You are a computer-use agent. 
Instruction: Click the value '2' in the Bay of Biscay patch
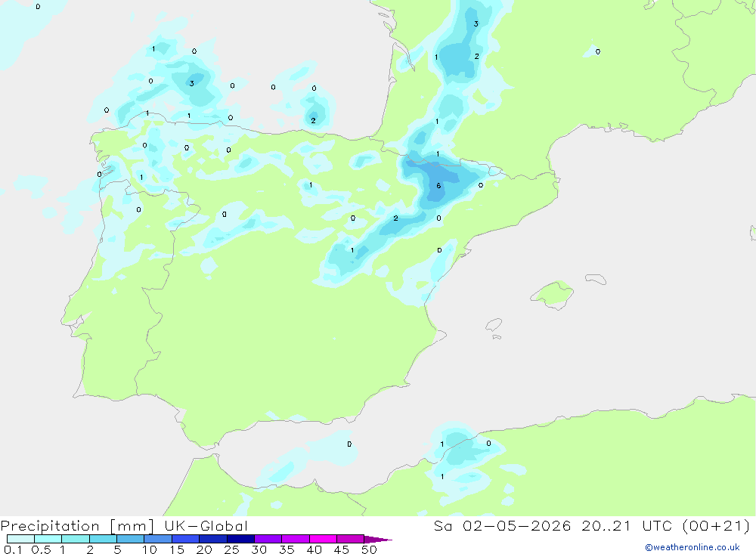coord(314,120)
